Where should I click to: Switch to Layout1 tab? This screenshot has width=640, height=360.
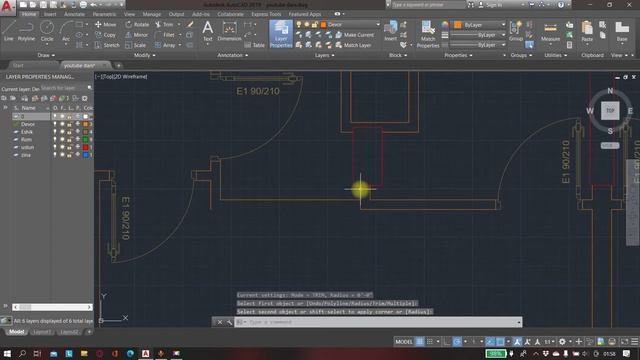(42, 332)
